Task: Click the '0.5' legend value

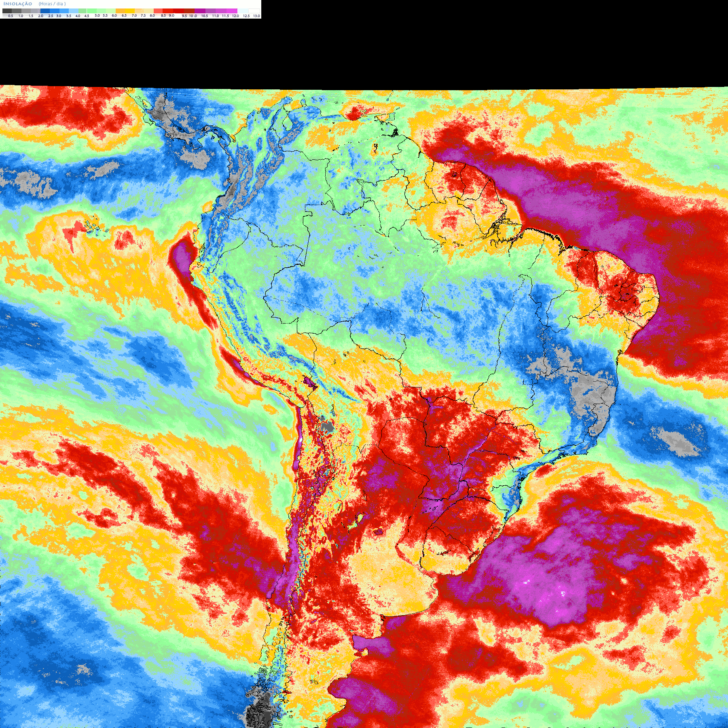Action: pos(11,16)
